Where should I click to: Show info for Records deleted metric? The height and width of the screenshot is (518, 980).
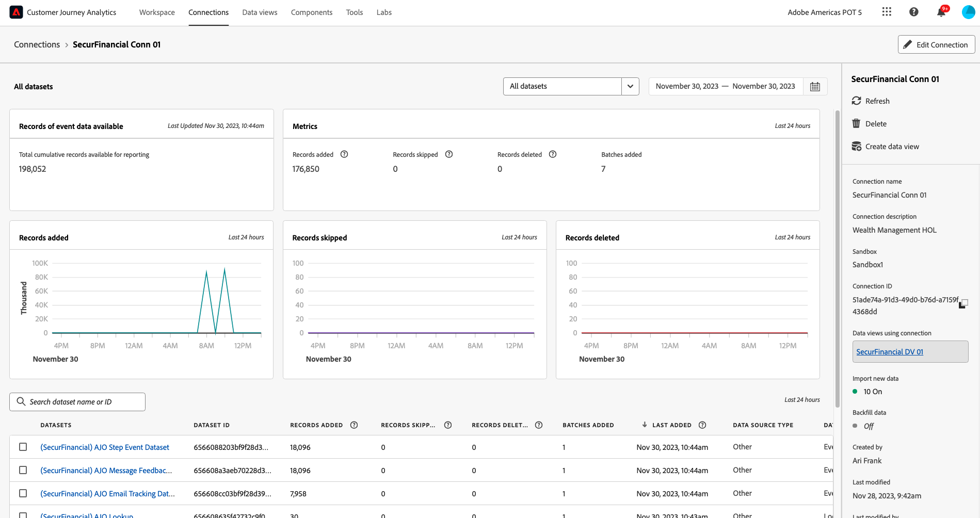553,154
